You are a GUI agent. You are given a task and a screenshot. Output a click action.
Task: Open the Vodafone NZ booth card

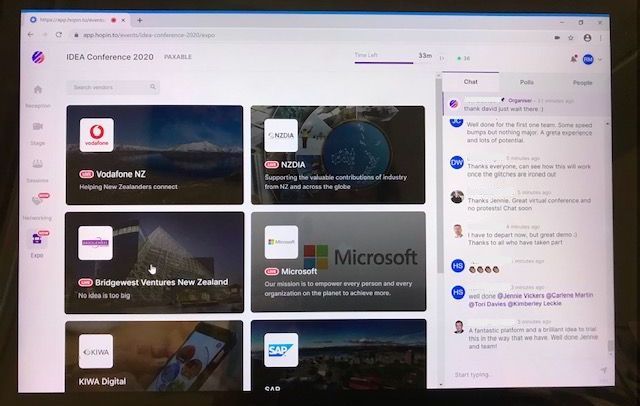155,155
